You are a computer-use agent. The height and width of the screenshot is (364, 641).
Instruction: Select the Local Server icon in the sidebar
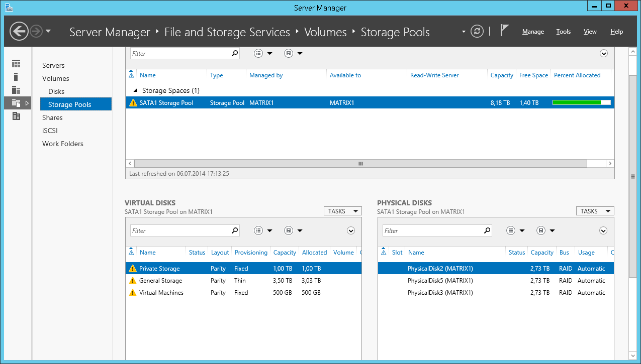16,77
